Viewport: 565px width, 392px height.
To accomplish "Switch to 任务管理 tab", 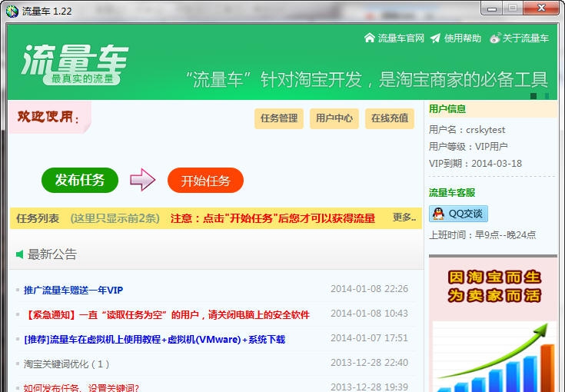I will coord(279,118).
